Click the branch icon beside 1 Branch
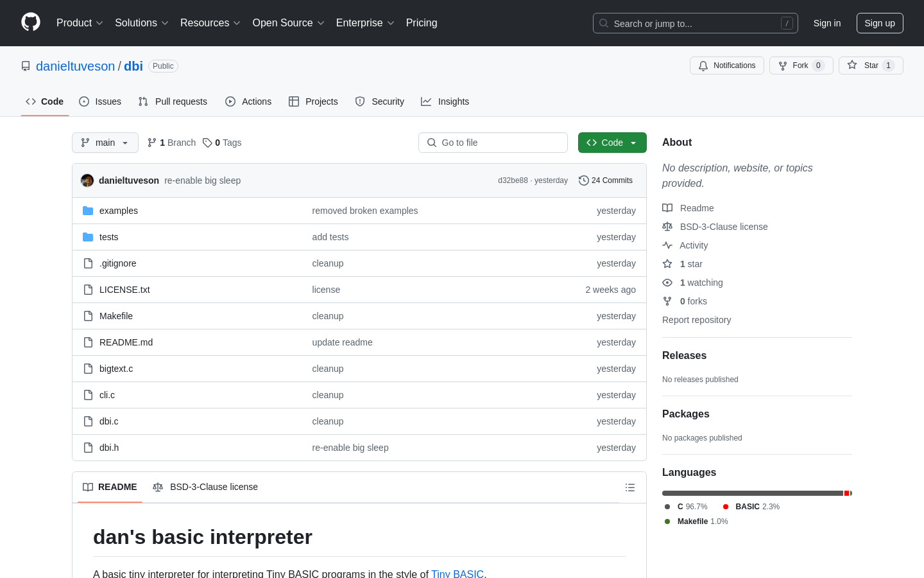This screenshot has height=578, width=924. click(x=152, y=143)
